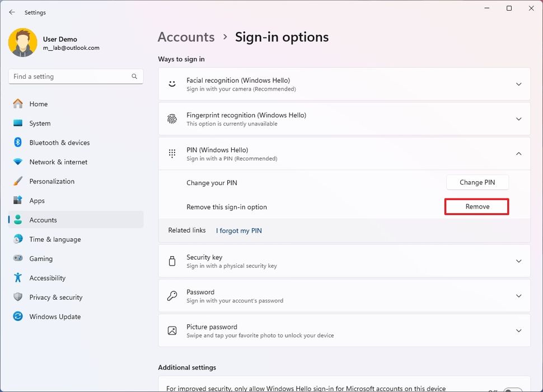Switch to Gaming settings

point(39,258)
